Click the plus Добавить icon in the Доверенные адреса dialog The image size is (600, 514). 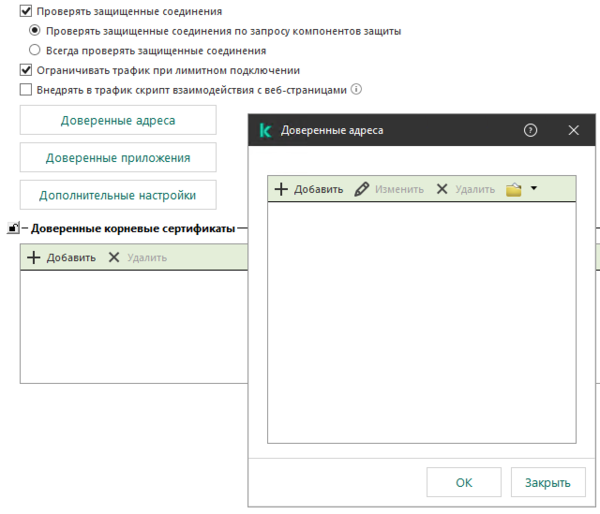coord(282,189)
